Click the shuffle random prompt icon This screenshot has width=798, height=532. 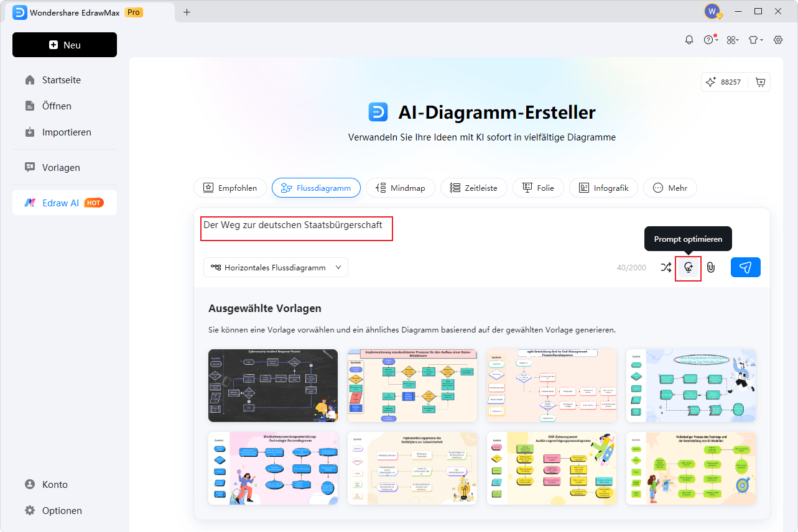(666, 268)
